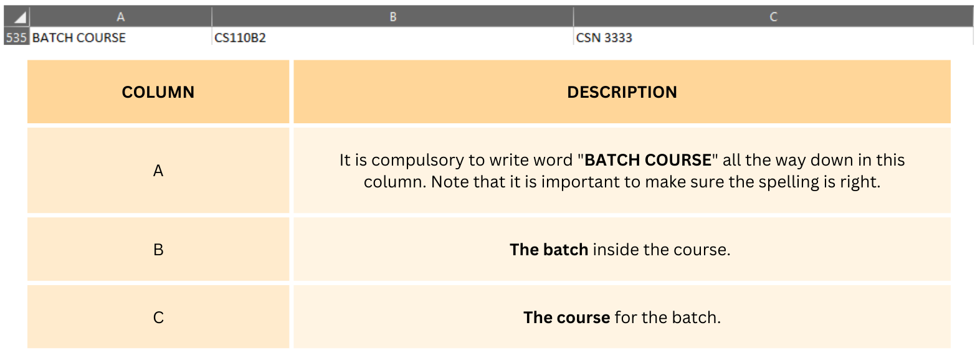Viewport: 980px width, 353px height.
Task: Select the row 535 header
Action: click(x=16, y=37)
